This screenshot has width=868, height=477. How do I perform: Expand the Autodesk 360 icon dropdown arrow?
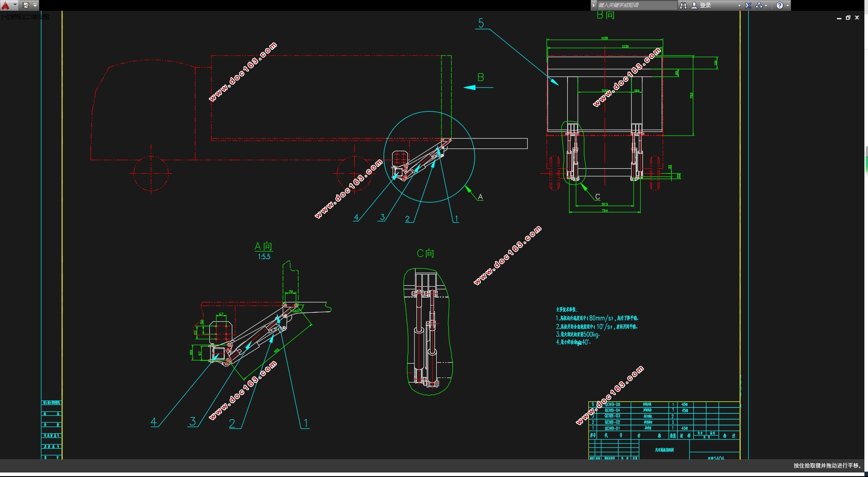(x=766, y=5)
